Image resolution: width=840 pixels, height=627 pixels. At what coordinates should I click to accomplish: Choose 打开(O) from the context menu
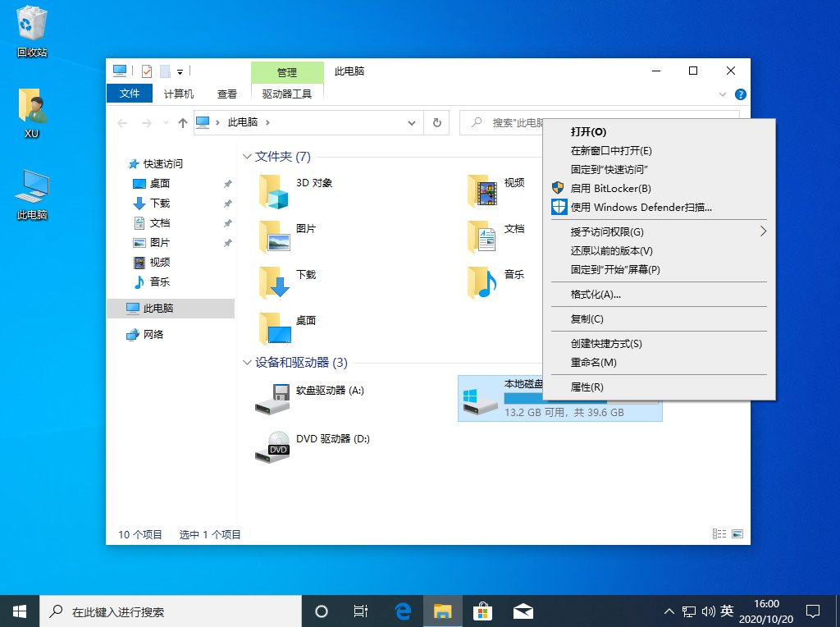click(x=659, y=132)
